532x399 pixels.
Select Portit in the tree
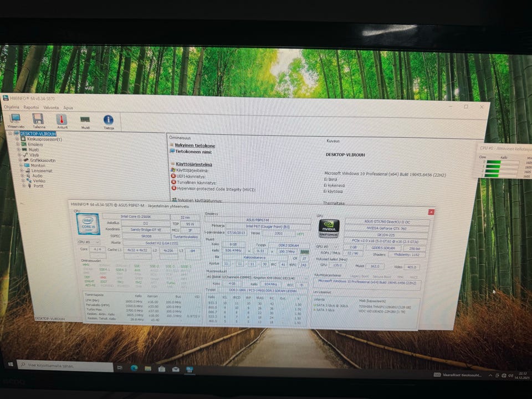point(38,186)
